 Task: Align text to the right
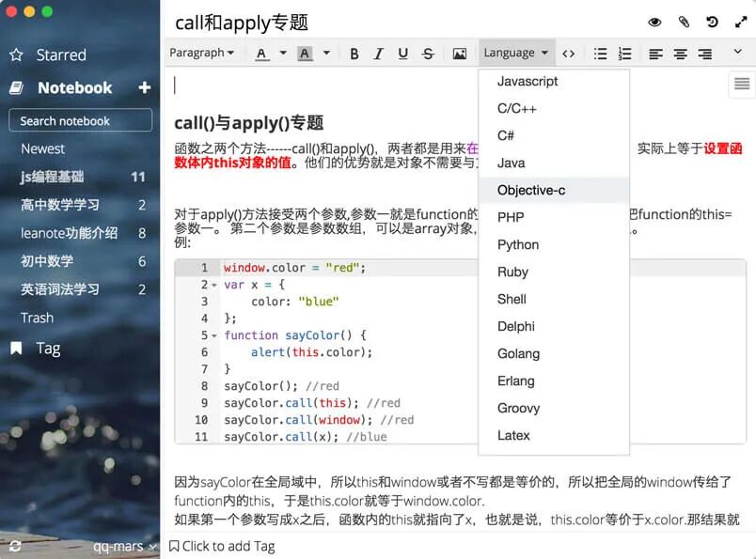(x=705, y=54)
